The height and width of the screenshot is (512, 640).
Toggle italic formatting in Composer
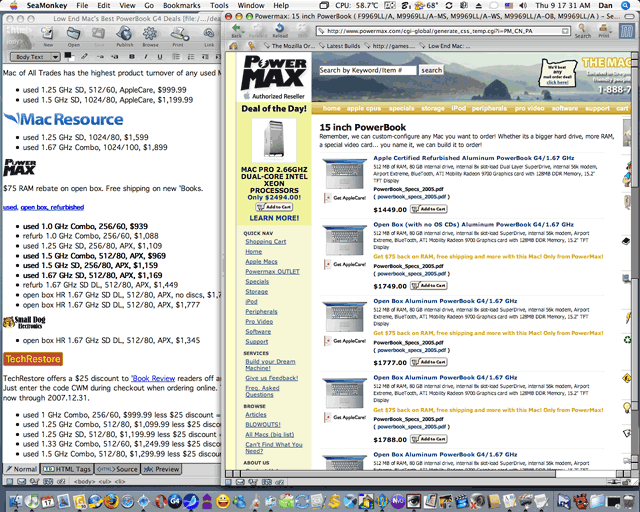(x=146, y=57)
